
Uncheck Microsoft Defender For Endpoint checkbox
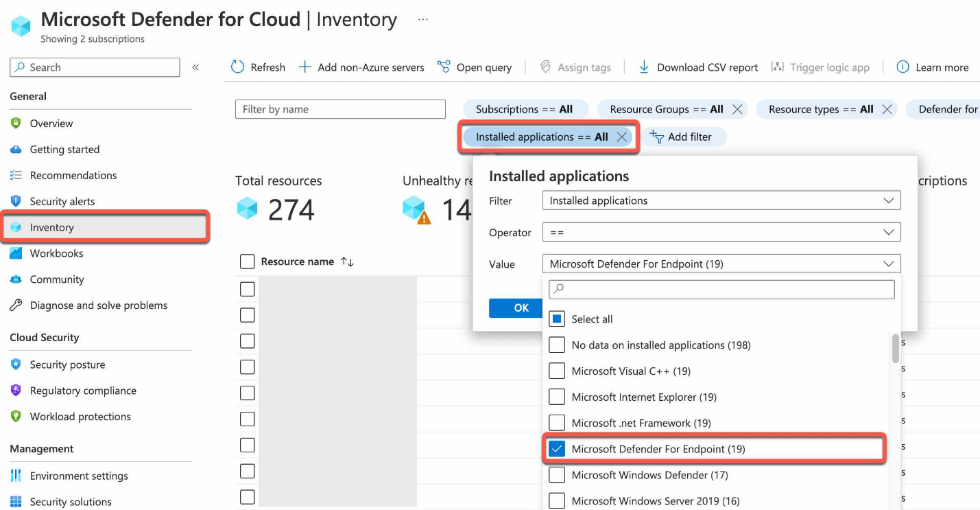[558, 450]
